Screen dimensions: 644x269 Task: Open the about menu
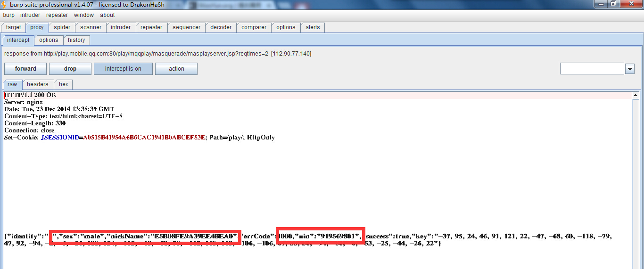107,15
